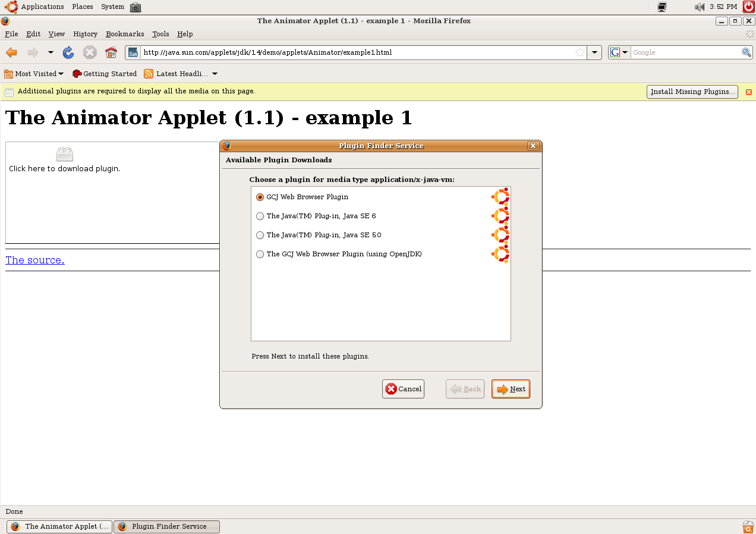Click the Ubuntu logo beside GCJ Web Browser Plugin
Viewport: 756px width, 534px height.
(x=500, y=197)
